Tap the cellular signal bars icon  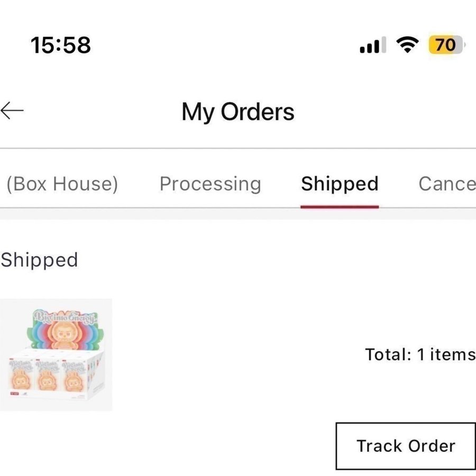point(372,45)
